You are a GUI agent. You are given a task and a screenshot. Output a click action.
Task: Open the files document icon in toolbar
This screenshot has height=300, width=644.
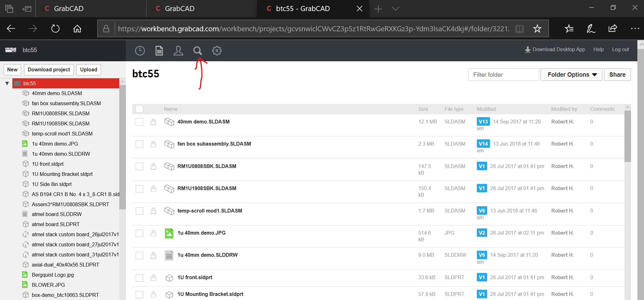click(159, 51)
